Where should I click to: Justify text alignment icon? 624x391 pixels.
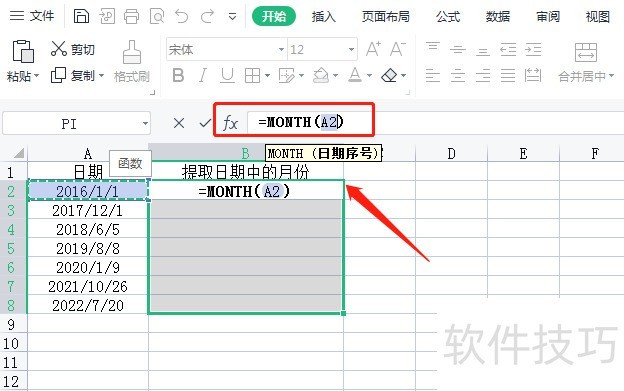(x=508, y=75)
